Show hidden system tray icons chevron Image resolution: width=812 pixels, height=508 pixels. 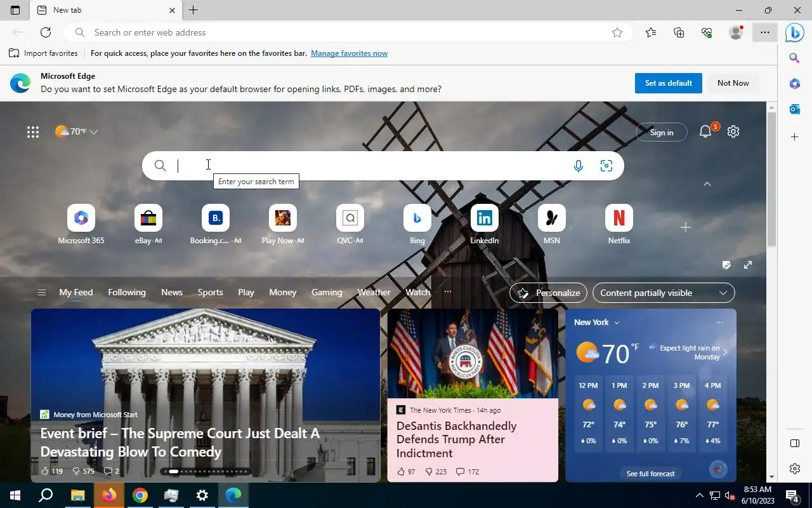click(x=699, y=495)
